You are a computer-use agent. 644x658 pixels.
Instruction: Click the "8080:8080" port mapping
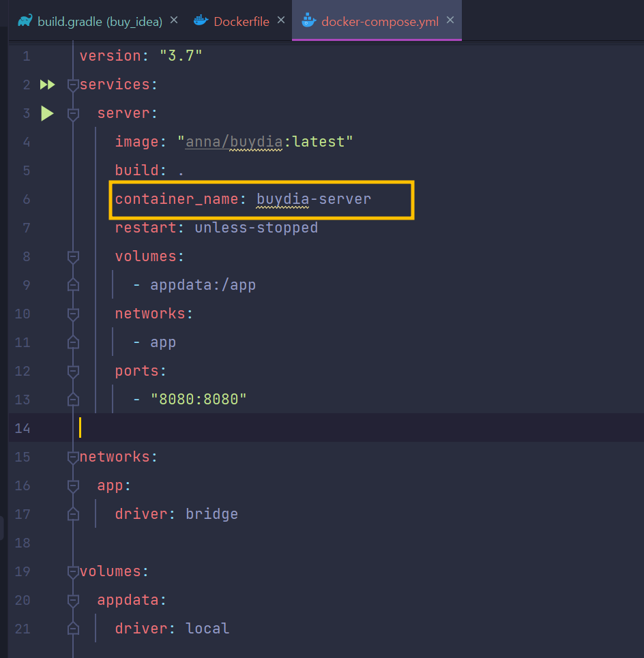coord(199,399)
